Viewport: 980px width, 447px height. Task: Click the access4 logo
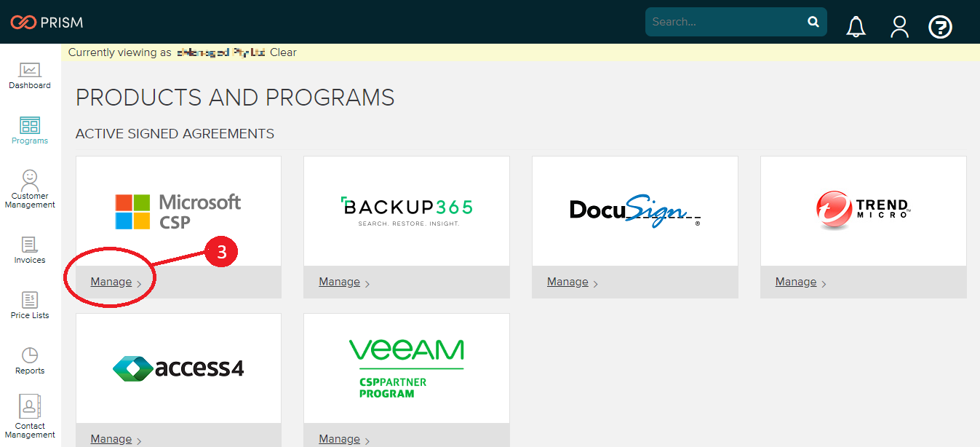(178, 368)
